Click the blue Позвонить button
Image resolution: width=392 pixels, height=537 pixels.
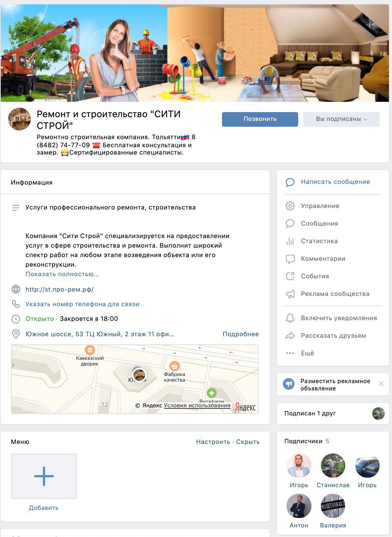(260, 119)
